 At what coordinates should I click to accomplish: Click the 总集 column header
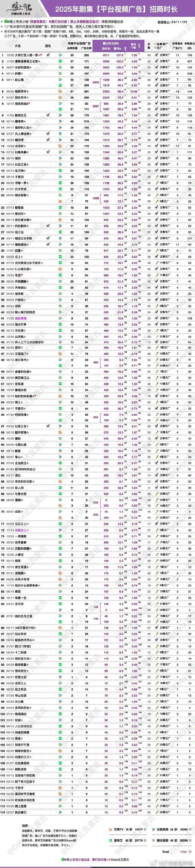tap(148, 46)
